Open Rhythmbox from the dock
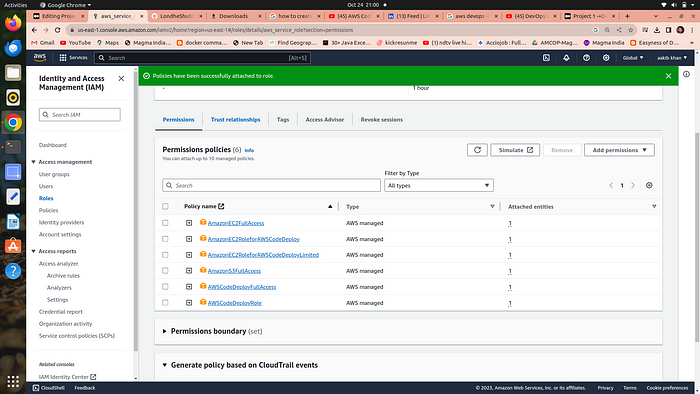This screenshot has width=700, height=394. 13,97
